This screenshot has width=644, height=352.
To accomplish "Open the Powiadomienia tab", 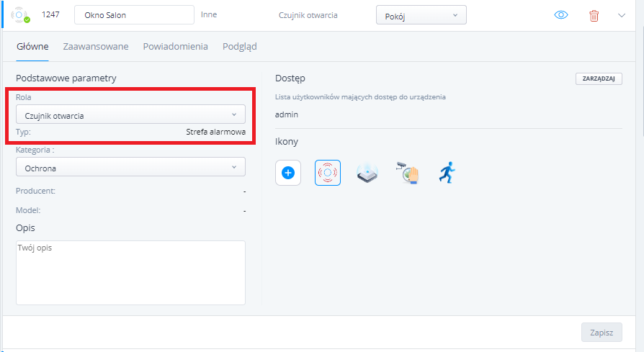I will click(x=175, y=47).
